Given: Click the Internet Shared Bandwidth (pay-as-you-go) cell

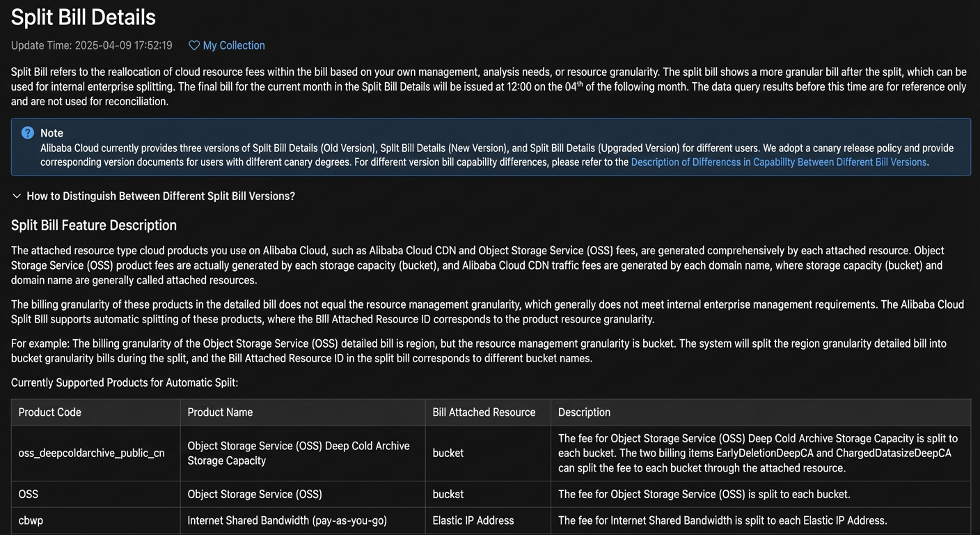Looking at the screenshot, I should pos(303,520).
